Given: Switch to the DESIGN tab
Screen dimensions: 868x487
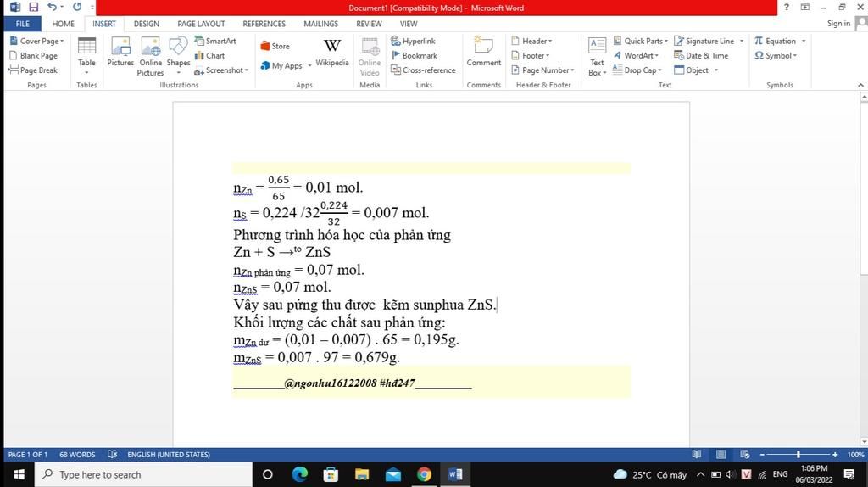Looking at the screenshot, I should click(146, 24).
